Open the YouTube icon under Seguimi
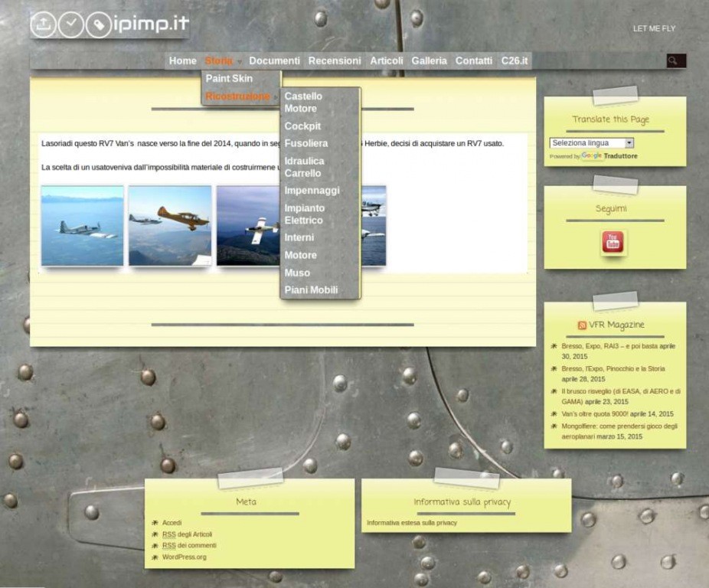 click(x=613, y=243)
